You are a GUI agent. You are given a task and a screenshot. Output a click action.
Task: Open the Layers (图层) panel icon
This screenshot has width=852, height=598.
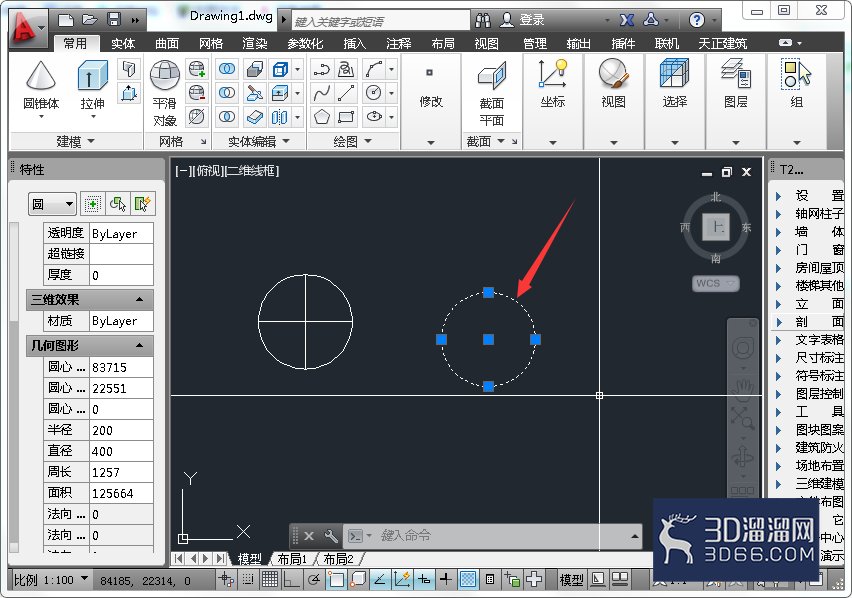(x=736, y=74)
